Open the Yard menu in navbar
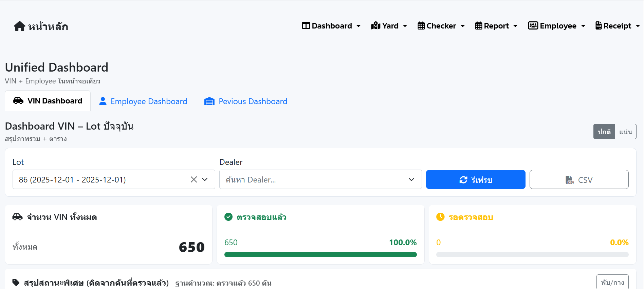The image size is (644, 289). [x=389, y=26]
